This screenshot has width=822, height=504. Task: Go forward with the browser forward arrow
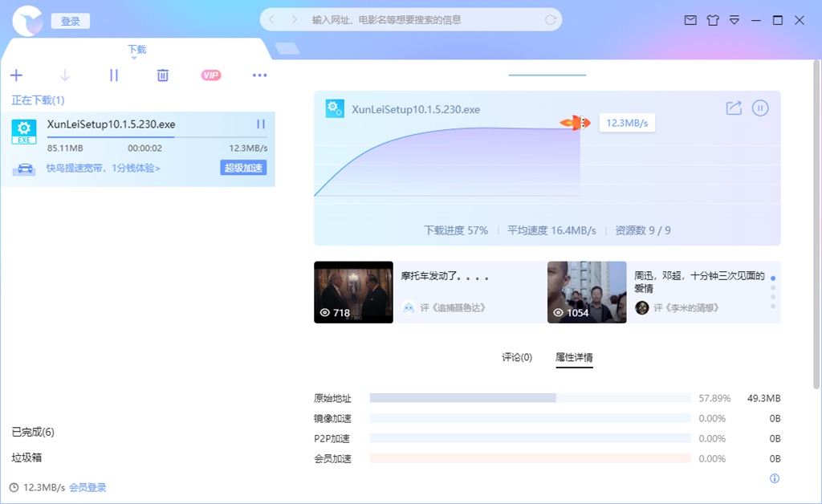pos(294,20)
